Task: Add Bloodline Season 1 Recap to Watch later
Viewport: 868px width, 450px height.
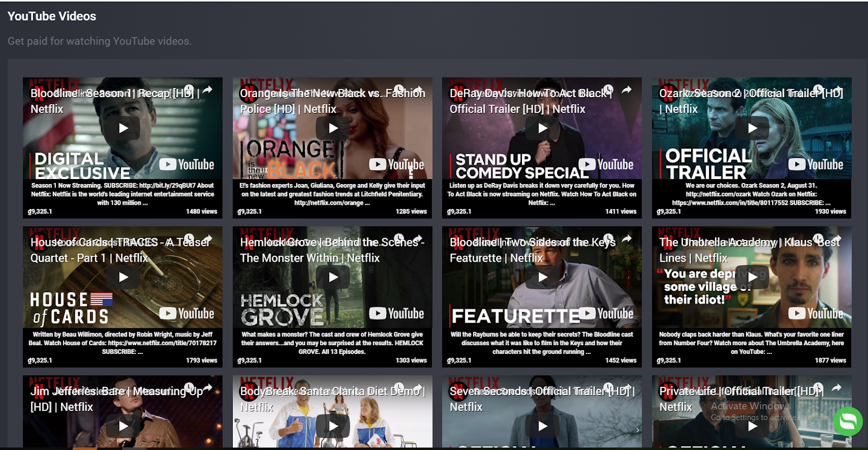Action: 188,90
